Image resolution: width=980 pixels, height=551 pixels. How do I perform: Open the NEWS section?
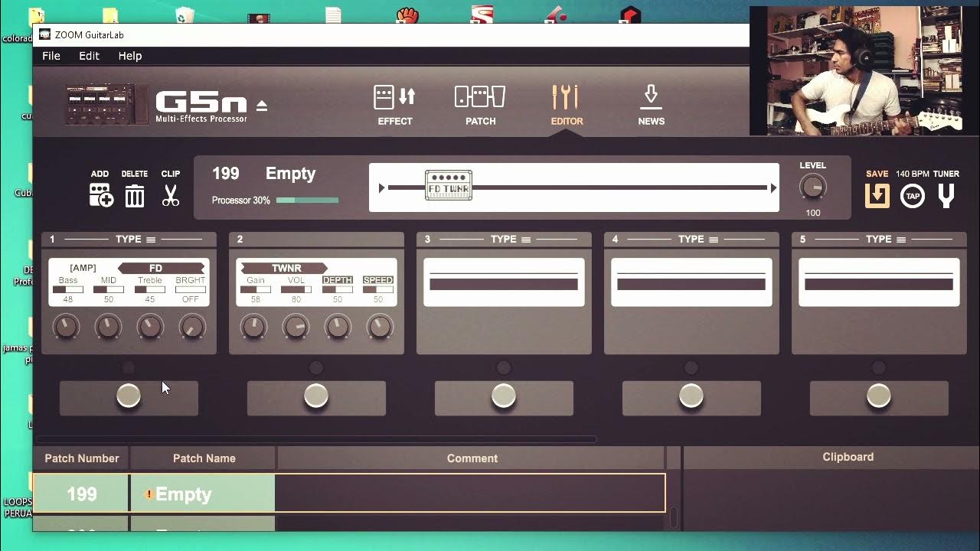pyautogui.click(x=651, y=105)
